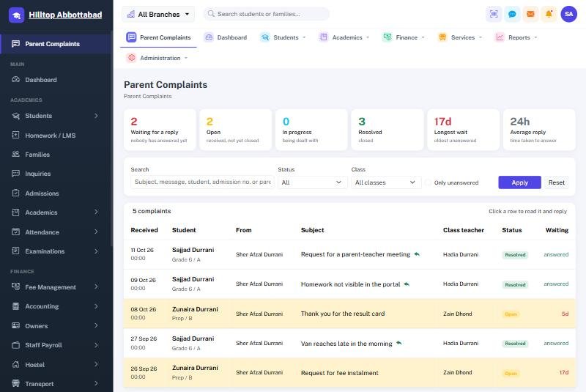Expand the Hostel sidebar chevron
The height and width of the screenshot is (392, 586).
[96, 364]
